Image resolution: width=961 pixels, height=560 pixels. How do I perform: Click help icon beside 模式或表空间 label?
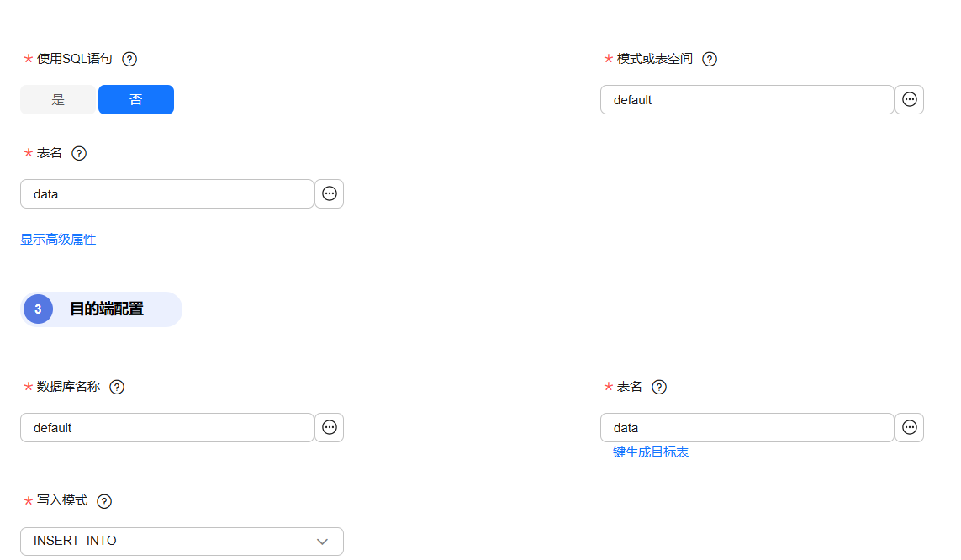pos(710,59)
